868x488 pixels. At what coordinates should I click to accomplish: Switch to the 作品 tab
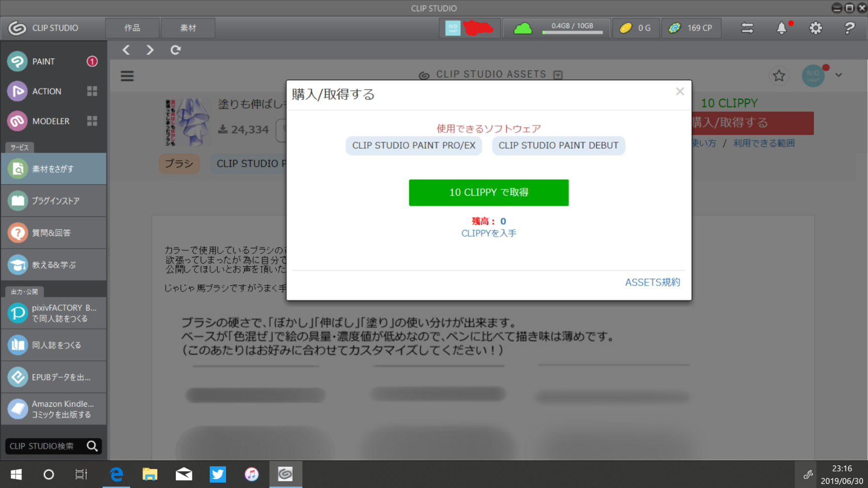[x=133, y=28]
